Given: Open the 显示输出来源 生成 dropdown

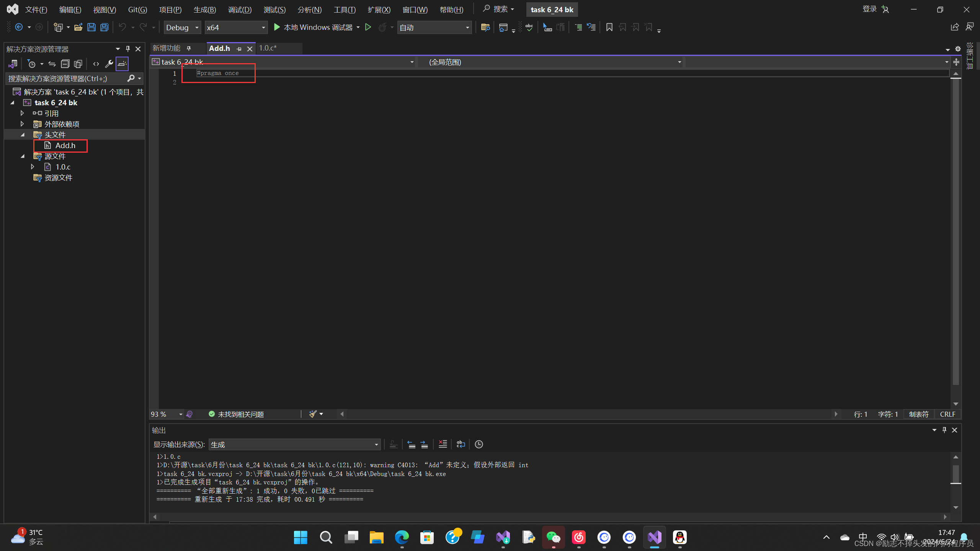Looking at the screenshot, I should [x=294, y=445].
